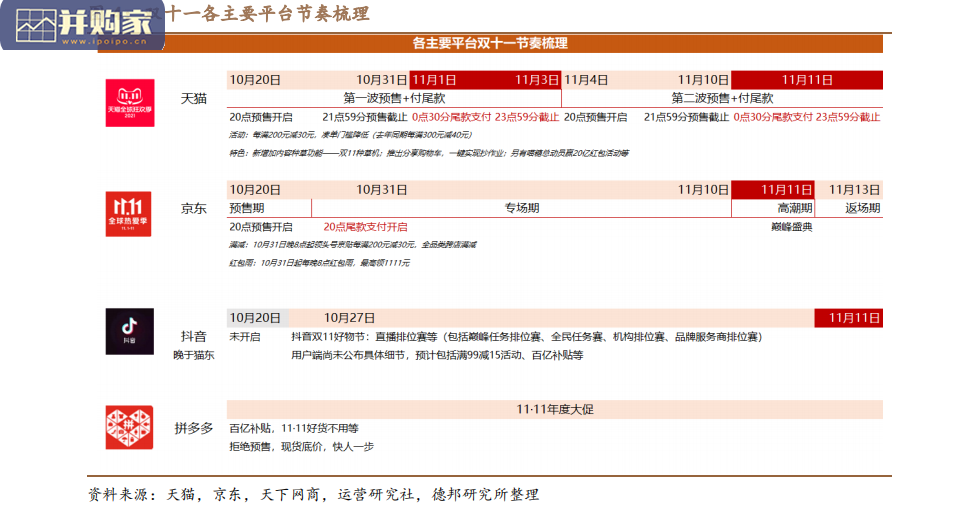Select the red 11月11日 cell for 抖音

point(848,318)
